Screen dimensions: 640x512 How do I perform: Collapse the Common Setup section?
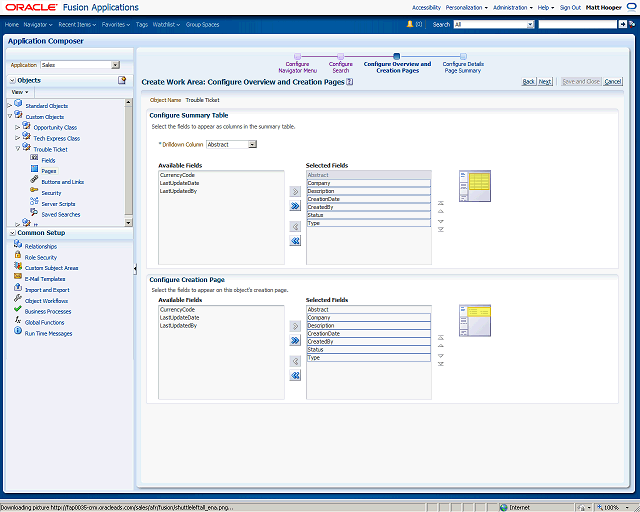tap(12, 233)
